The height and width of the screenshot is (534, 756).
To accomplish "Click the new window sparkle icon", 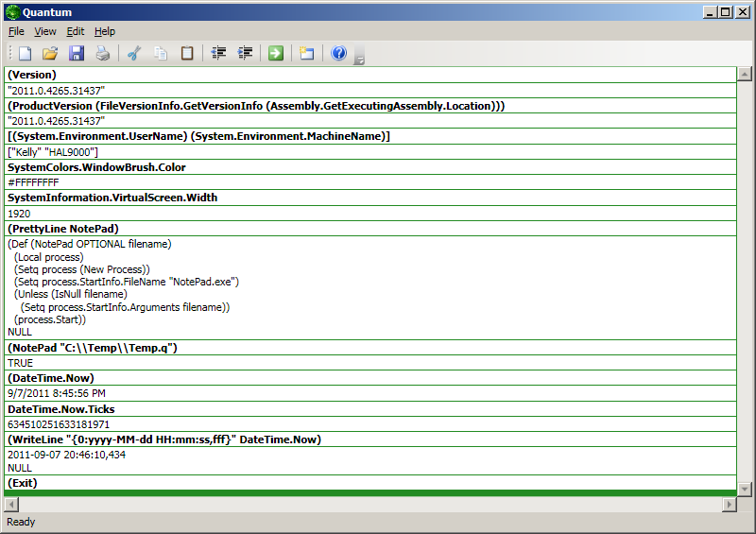I will click(306, 53).
